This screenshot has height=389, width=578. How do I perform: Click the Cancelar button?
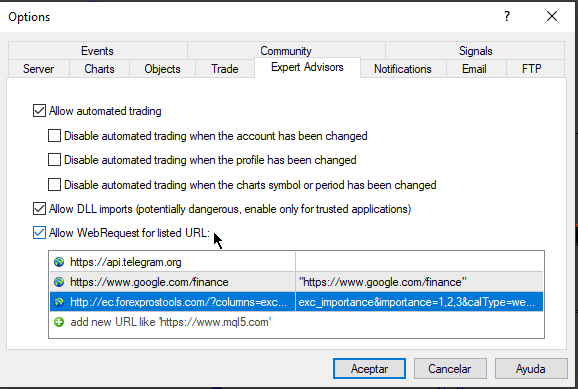coord(450,368)
